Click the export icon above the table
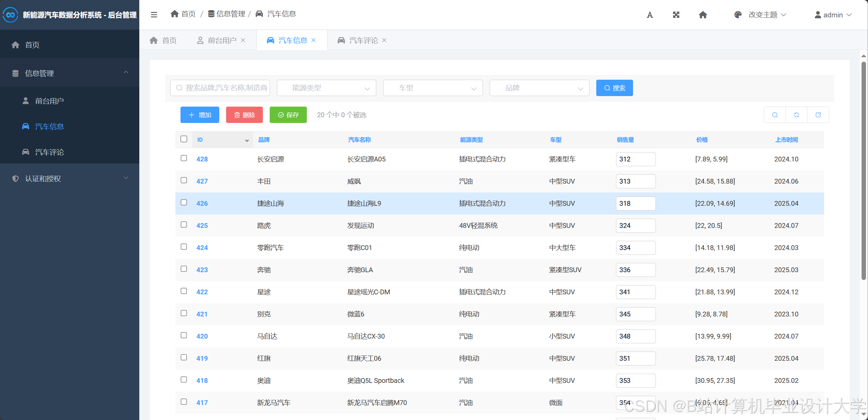This screenshot has width=868, height=420. [818, 115]
